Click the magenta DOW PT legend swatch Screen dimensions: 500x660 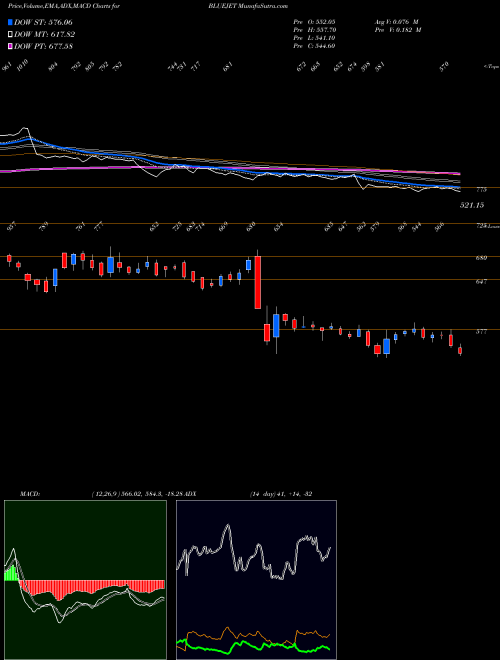coord(11,46)
